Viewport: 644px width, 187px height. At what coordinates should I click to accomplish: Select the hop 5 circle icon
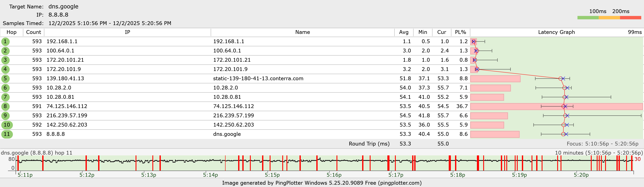coord(5,79)
